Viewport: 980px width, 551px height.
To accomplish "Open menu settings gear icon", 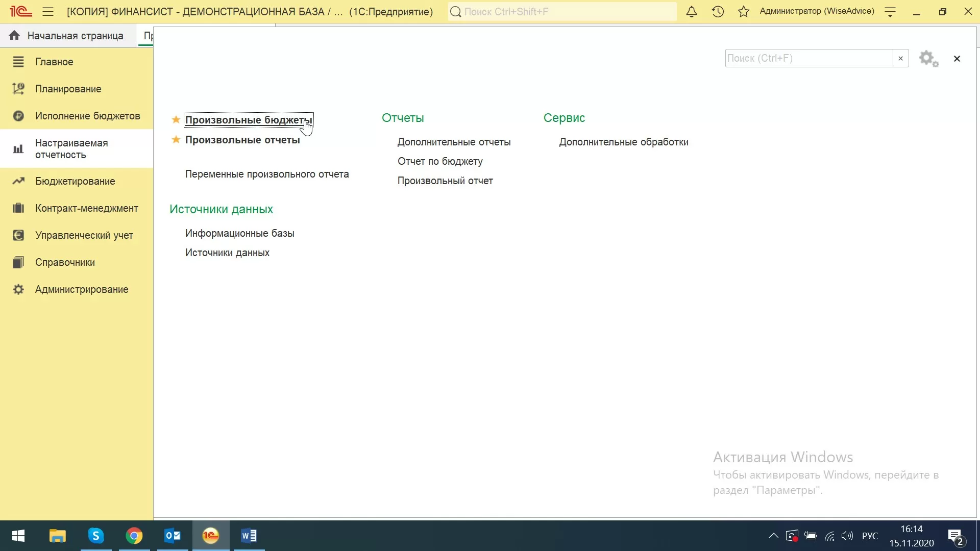I will [x=928, y=59].
